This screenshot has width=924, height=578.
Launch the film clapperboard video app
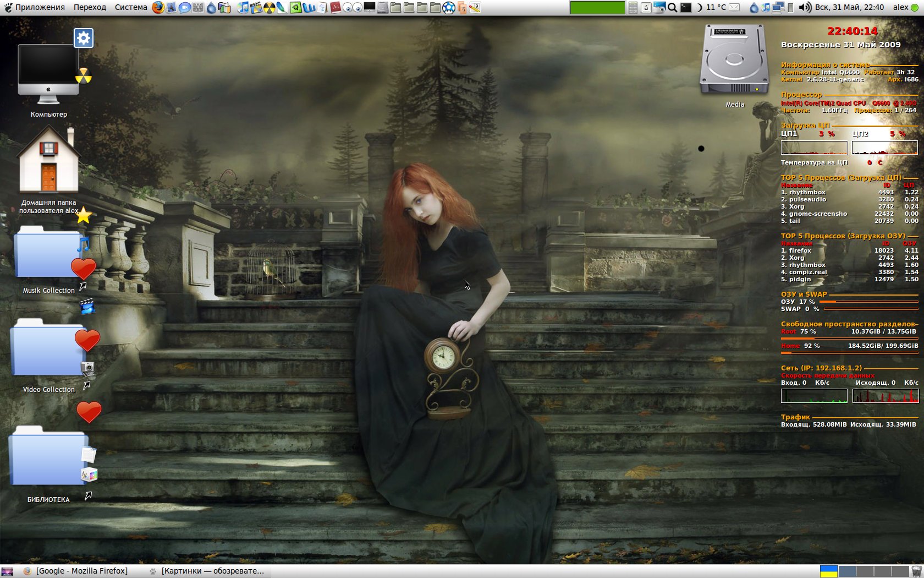(256, 8)
